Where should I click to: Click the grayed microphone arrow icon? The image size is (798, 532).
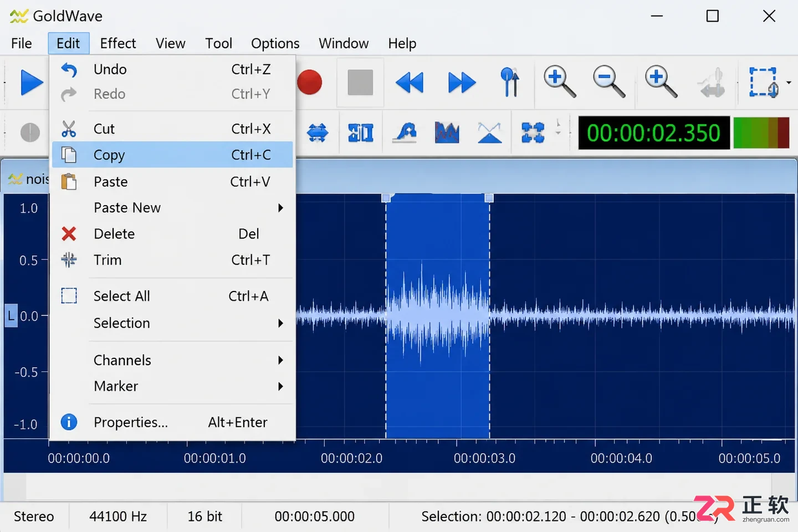[712, 82]
